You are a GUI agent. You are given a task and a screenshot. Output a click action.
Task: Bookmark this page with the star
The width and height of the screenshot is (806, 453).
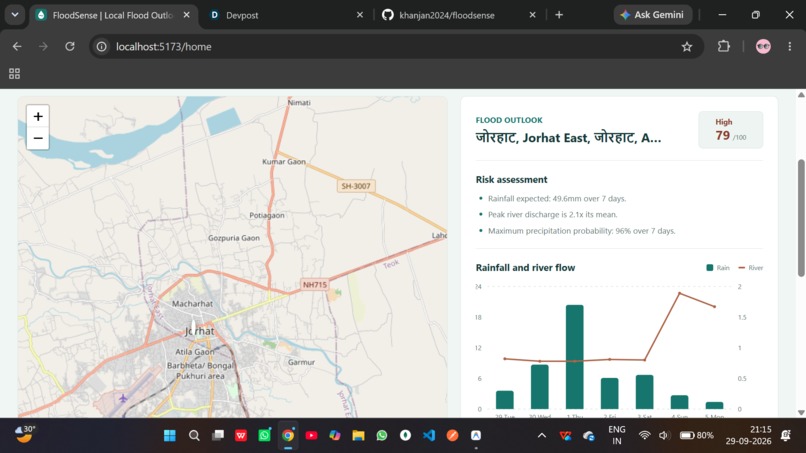tap(687, 47)
